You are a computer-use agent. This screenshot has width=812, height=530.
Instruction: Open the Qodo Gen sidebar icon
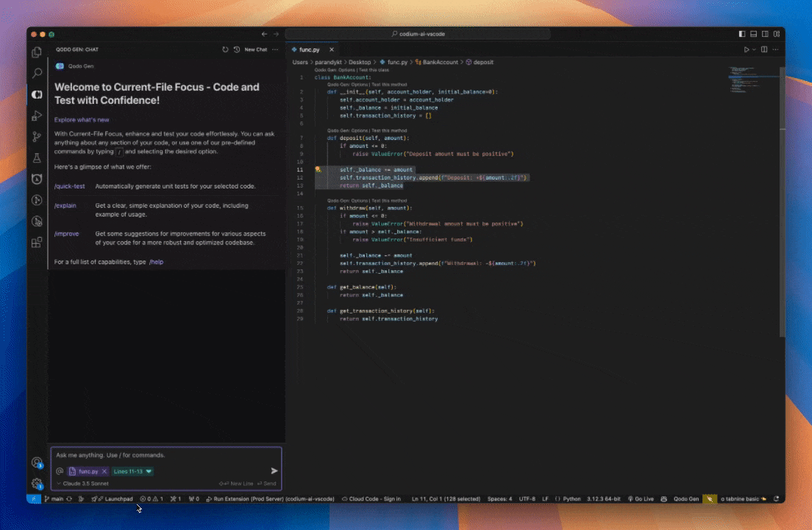click(x=37, y=94)
